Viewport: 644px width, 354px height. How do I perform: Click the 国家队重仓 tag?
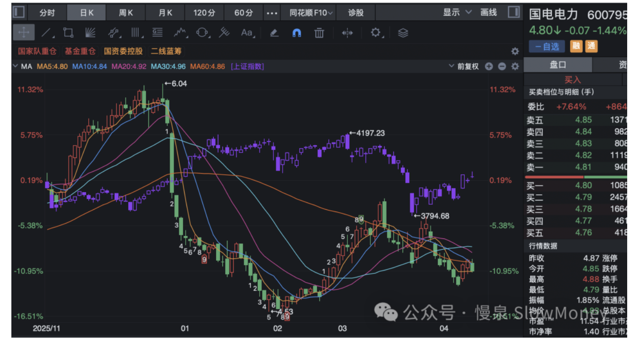tap(37, 51)
